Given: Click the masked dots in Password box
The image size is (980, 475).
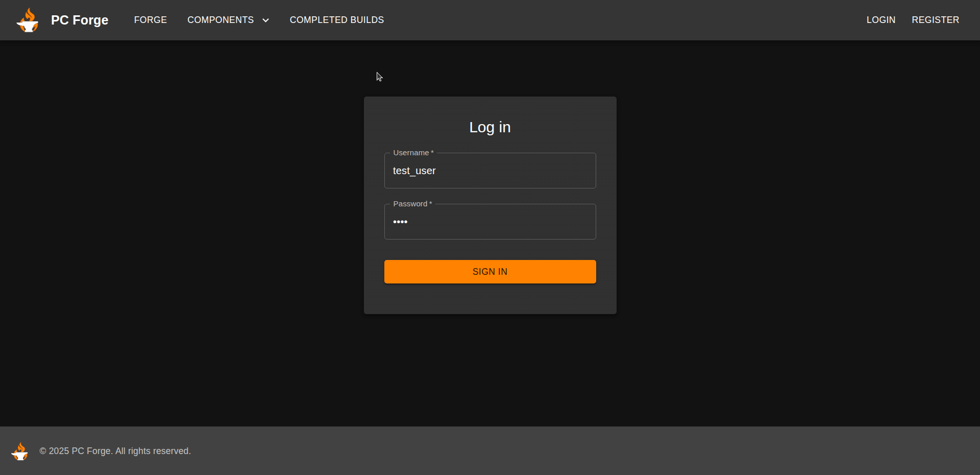Looking at the screenshot, I should pos(400,222).
